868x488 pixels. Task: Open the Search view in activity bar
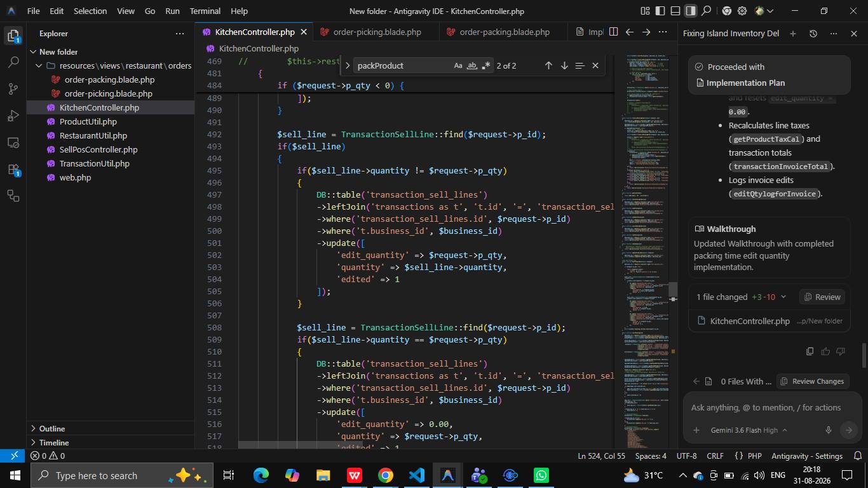point(13,62)
